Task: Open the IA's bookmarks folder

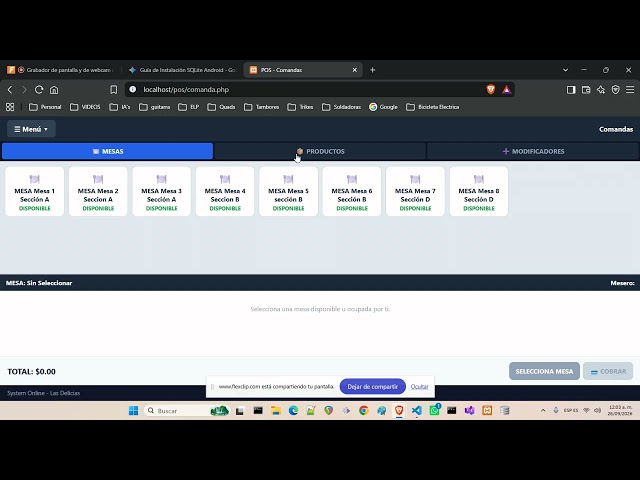Action: click(x=120, y=107)
